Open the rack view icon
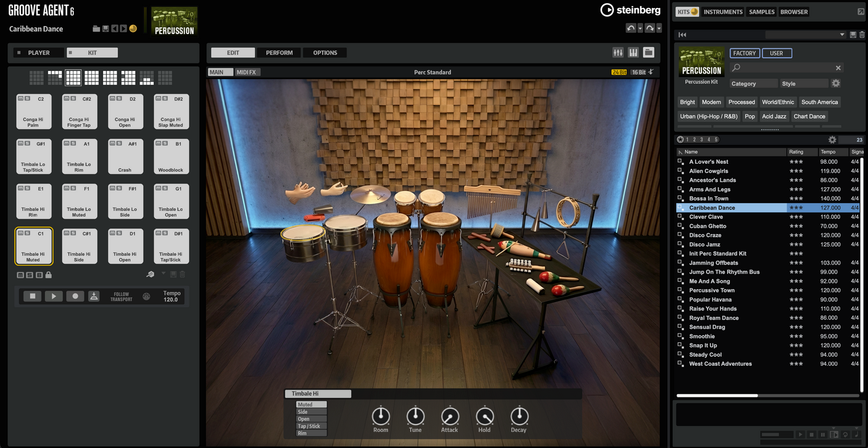The width and height of the screenshot is (868, 448). pyautogui.click(x=648, y=53)
